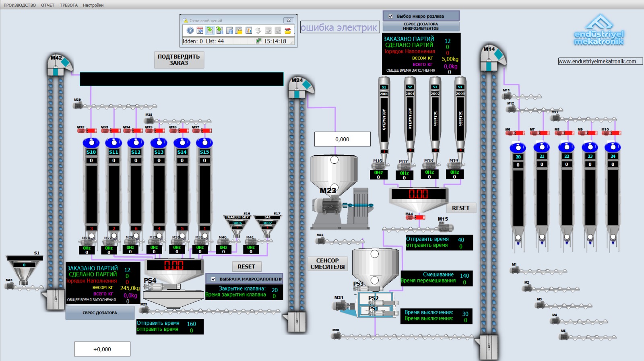Click the red emergency button icon in message toolbar
This screenshot has width=644, height=361.
[x=287, y=31]
